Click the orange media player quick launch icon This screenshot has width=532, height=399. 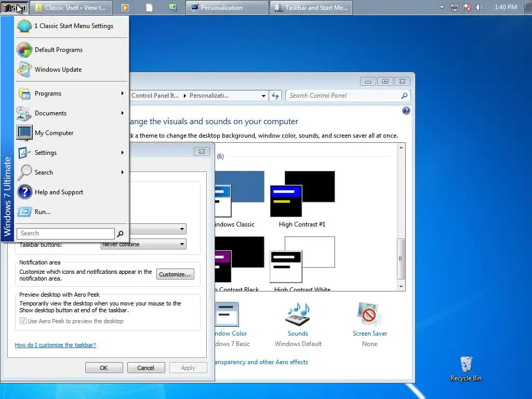pyautogui.click(x=125, y=7)
